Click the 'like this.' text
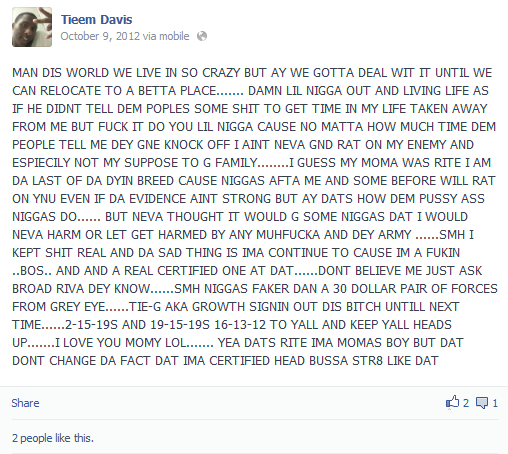The image size is (508, 454). [74, 438]
